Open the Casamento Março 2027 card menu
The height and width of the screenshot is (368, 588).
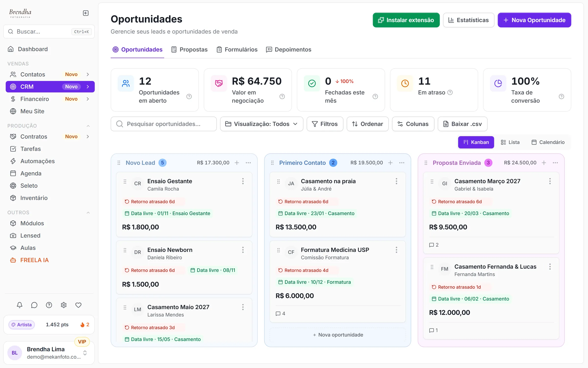pyautogui.click(x=550, y=181)
